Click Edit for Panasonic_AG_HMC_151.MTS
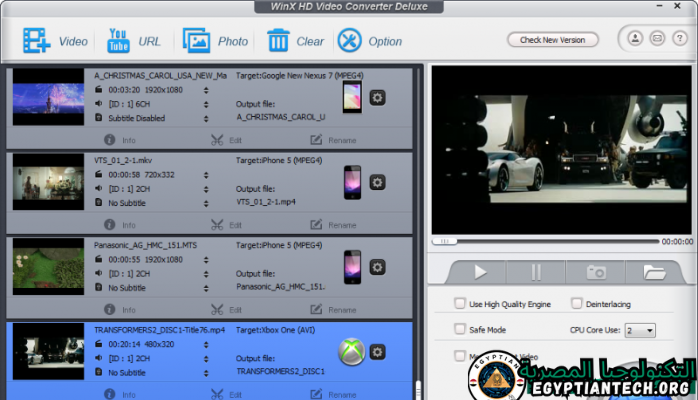Screen dimensions: 698x400 [x=226, y=310]
